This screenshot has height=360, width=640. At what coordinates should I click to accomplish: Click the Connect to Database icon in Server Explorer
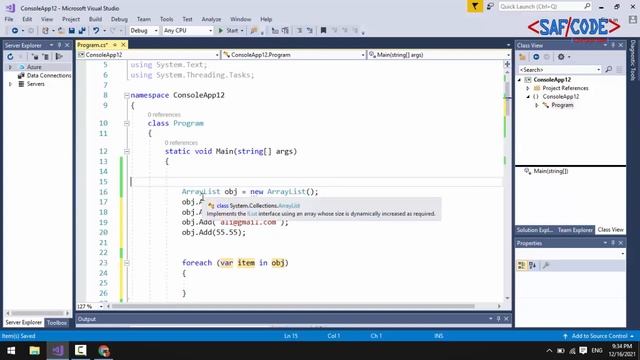click(x=35, y=57)
